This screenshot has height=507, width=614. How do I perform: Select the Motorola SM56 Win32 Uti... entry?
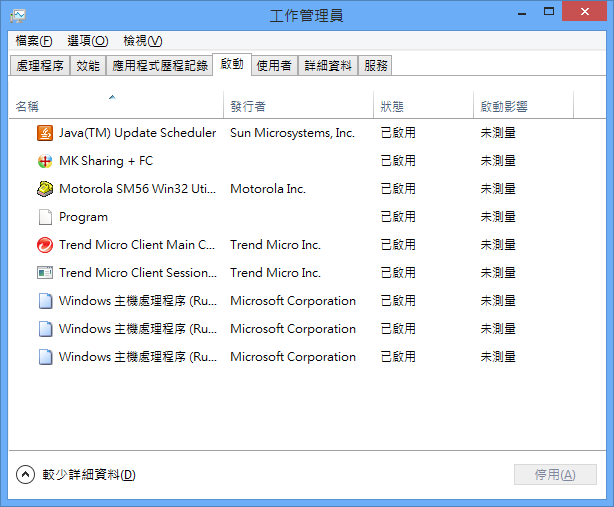coord(137,189)
